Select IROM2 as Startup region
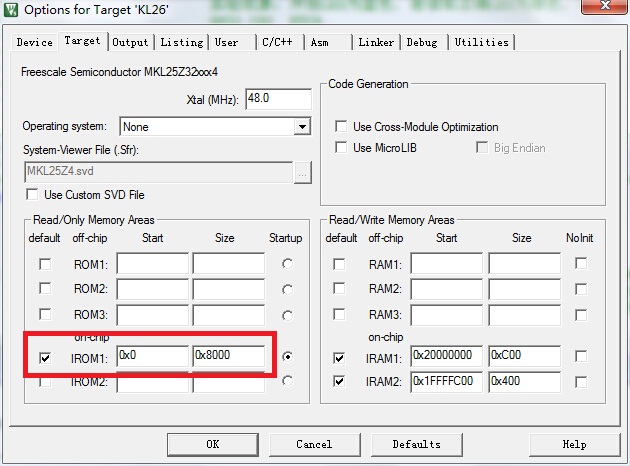 point(287,380)
